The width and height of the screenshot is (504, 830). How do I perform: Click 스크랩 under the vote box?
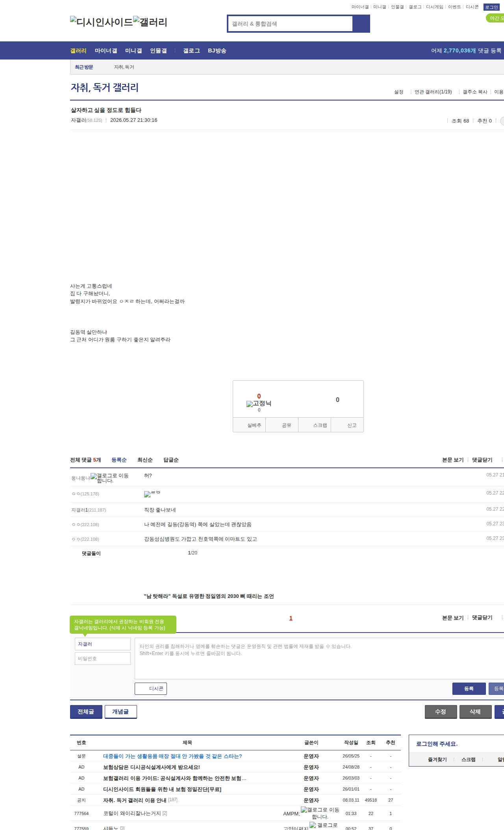tap(315, 425)
